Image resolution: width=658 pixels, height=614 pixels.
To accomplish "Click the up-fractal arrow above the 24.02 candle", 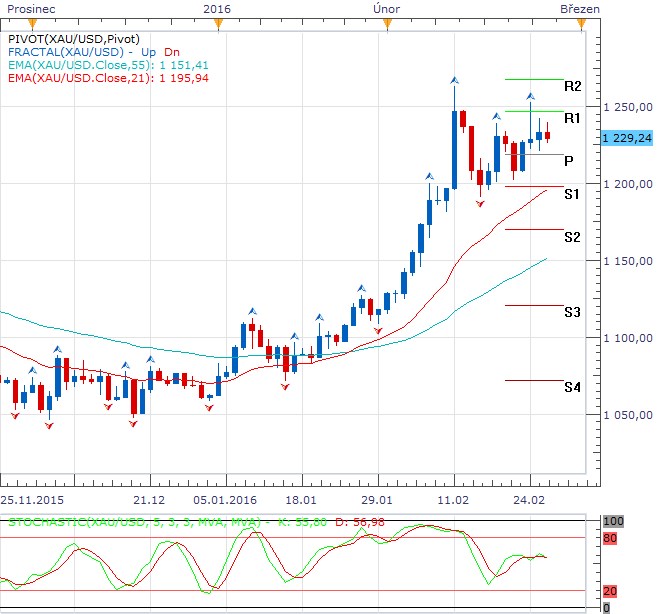I will click(530, 96).
